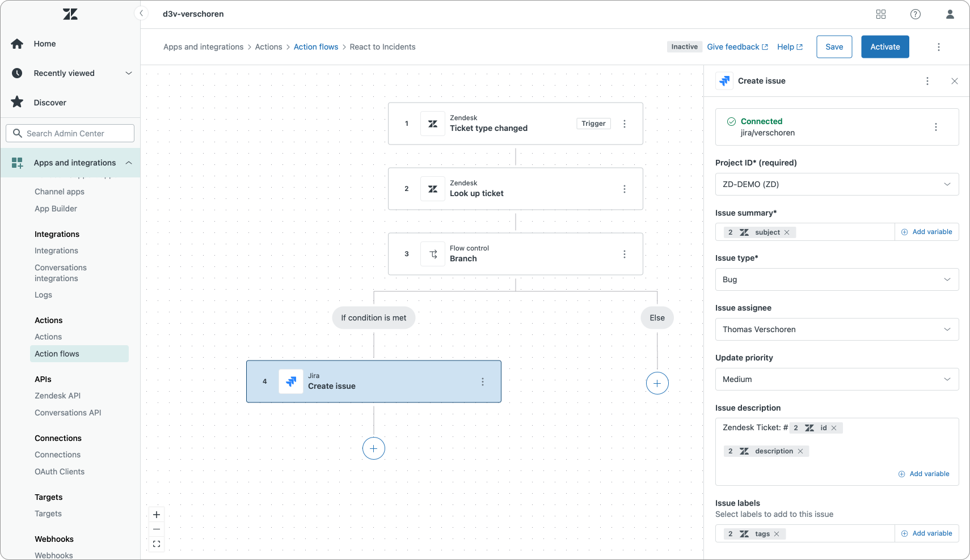Remove the id variable from description

pos(834,428)
